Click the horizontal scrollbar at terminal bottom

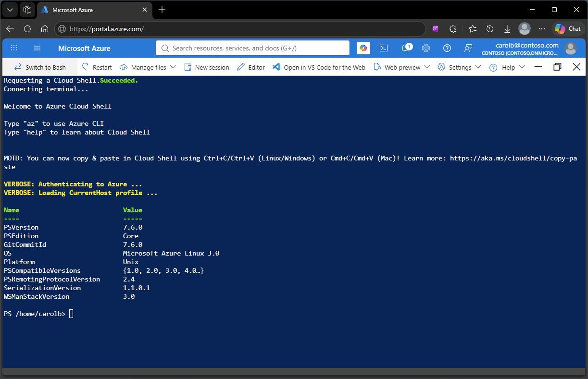tap(294, 371)
